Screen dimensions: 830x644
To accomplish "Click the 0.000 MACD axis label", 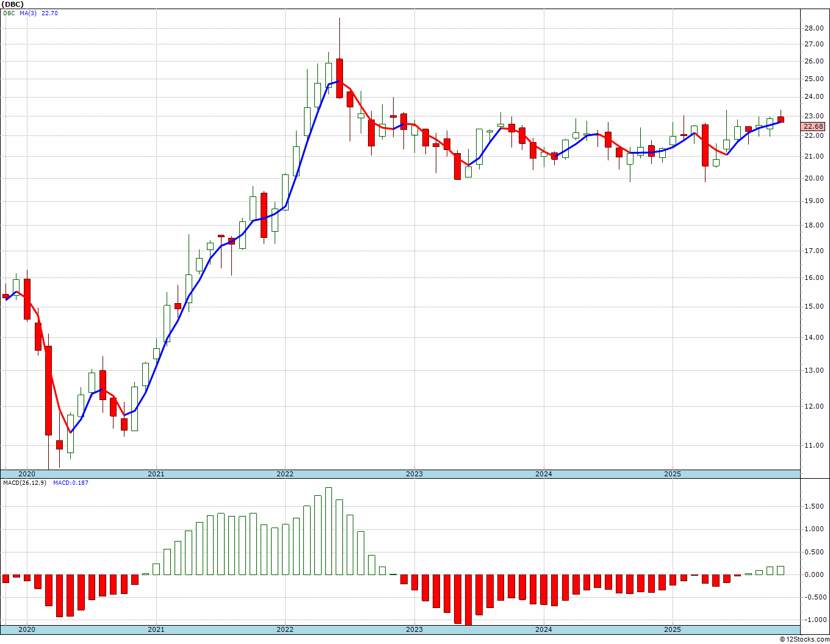I will coord(815,574).
